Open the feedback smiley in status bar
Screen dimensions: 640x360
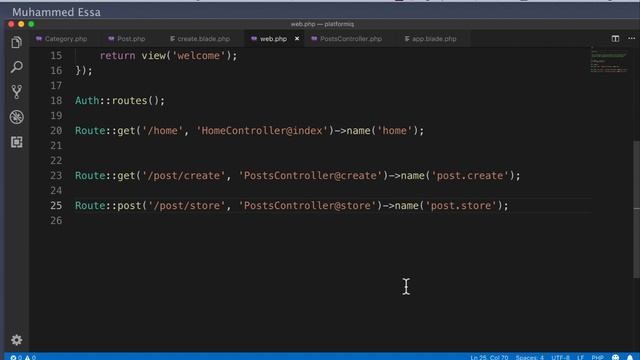pyautogui.click(x=616, y=357)
